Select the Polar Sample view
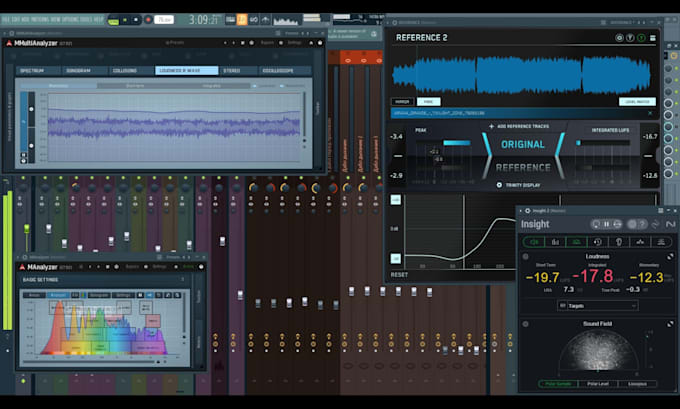The height and width of the screenshot is (409, 680). [x=558, y=384]
